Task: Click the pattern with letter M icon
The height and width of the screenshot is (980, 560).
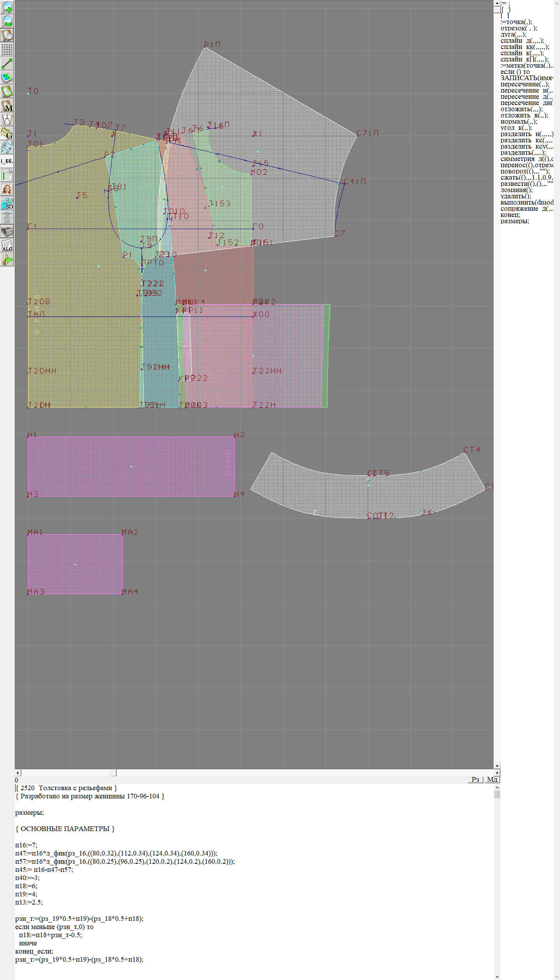Action: tap(7, 105)
